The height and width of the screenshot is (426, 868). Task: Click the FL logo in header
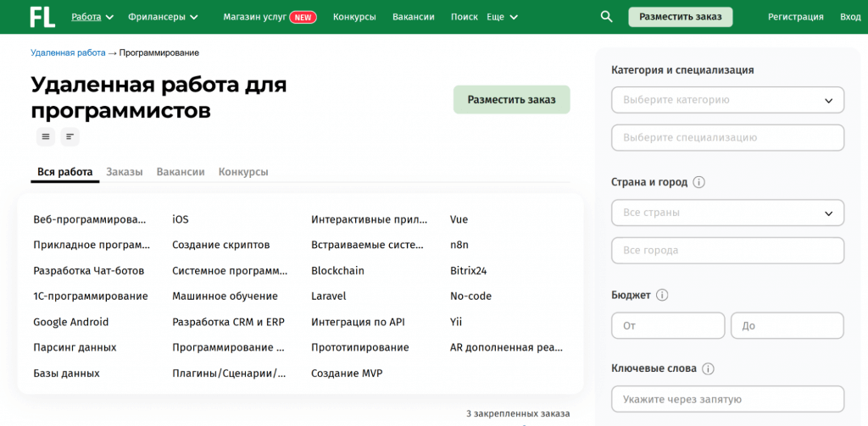(x=42, y=17)
